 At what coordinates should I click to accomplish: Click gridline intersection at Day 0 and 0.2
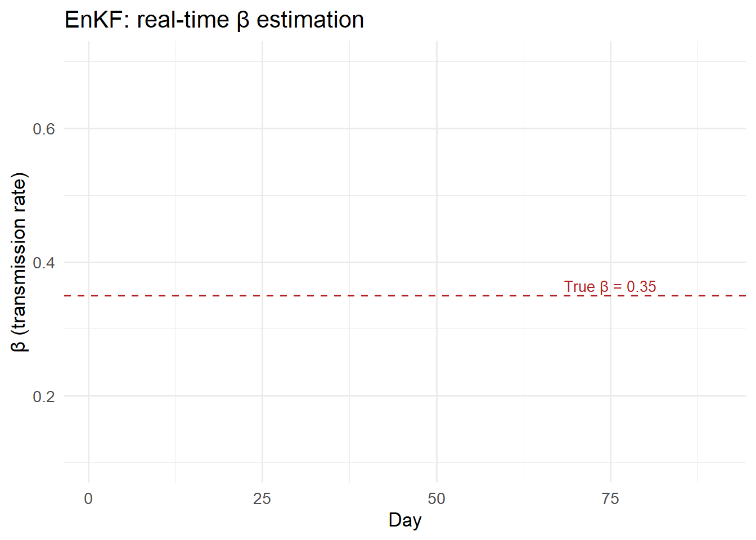point(88,395)
